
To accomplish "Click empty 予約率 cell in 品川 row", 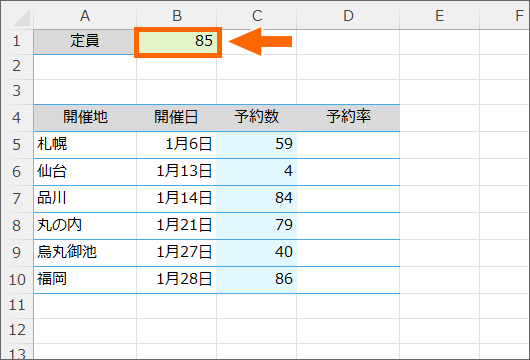I will (348, 199).
